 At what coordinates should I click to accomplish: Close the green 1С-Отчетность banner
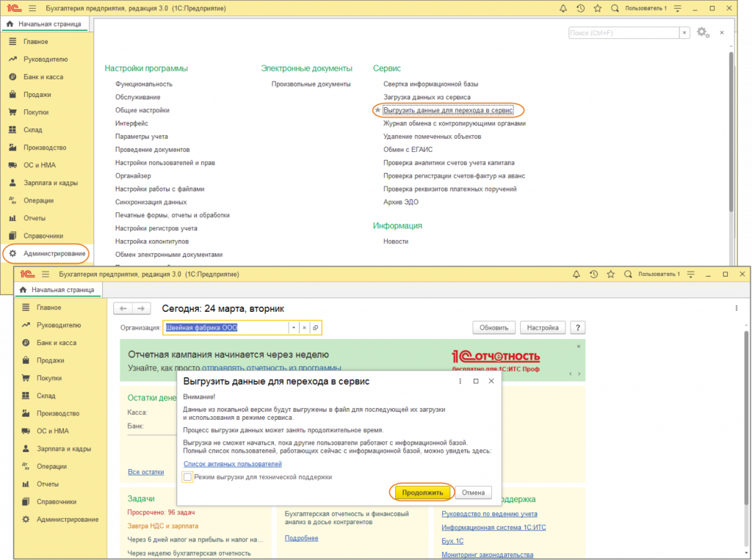coord(578,346)
